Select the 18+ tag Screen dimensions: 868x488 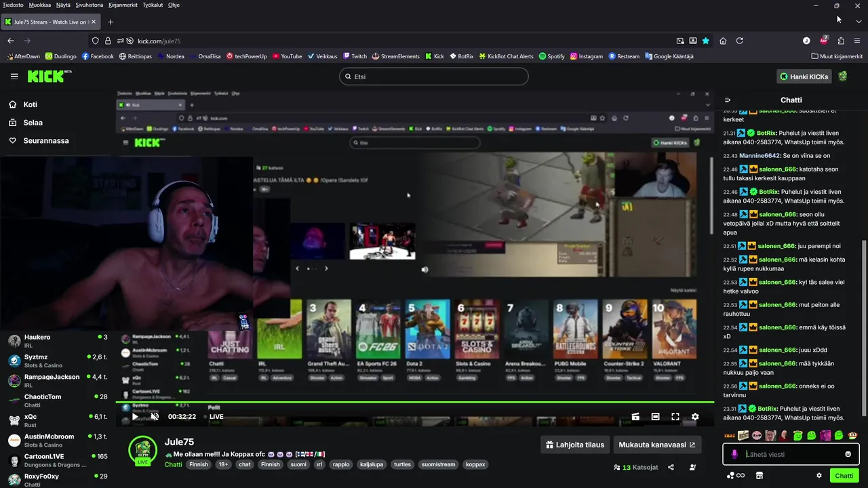point(223,465)
